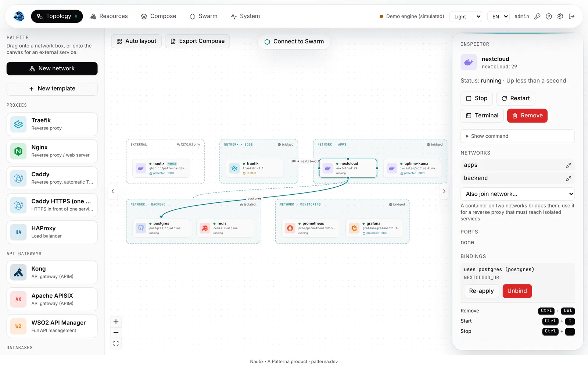Click the New template button

click(x=52, y=89)
